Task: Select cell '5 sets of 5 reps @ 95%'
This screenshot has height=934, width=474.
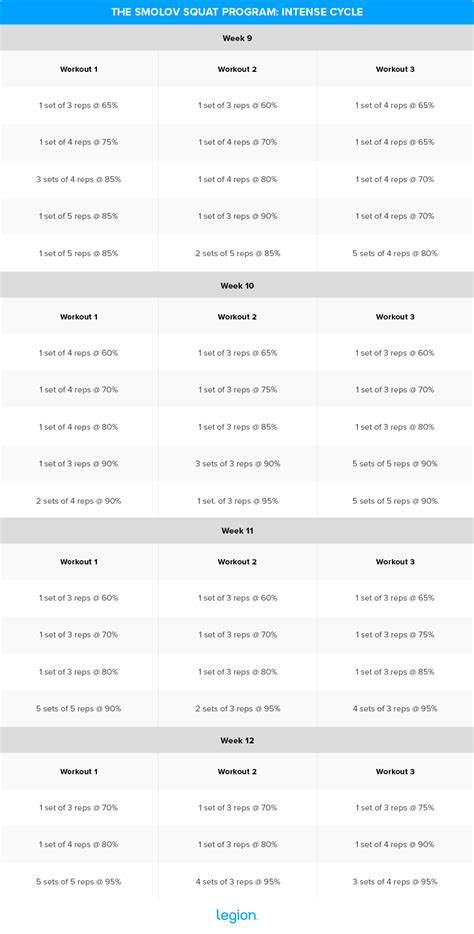Action: [79, 882]
